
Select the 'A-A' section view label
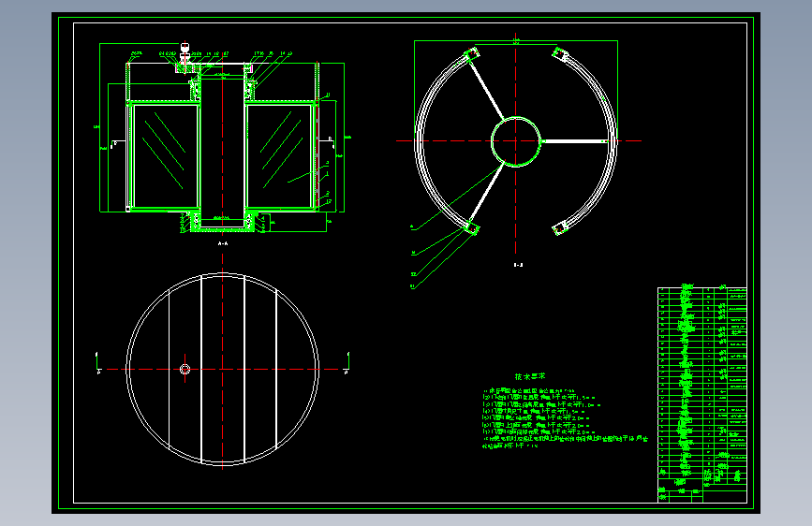pos(223,243)
